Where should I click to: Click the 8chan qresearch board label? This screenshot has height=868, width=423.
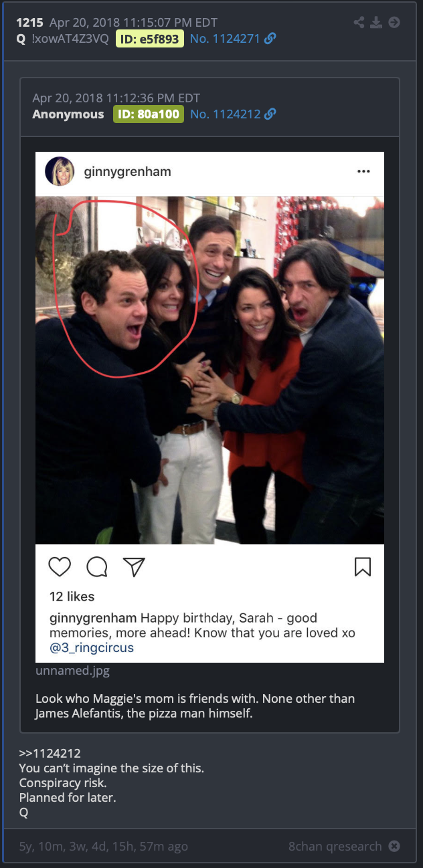coord(335,846)
